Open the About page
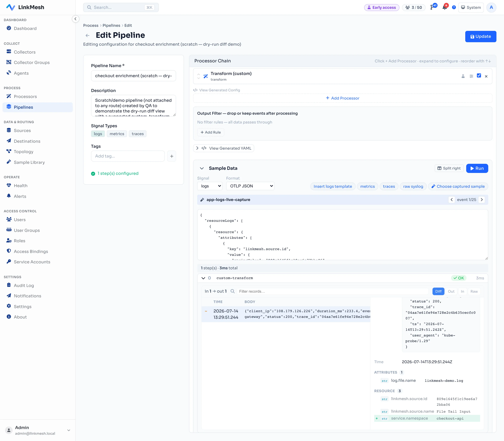504x441 pixels. [20, 317]
